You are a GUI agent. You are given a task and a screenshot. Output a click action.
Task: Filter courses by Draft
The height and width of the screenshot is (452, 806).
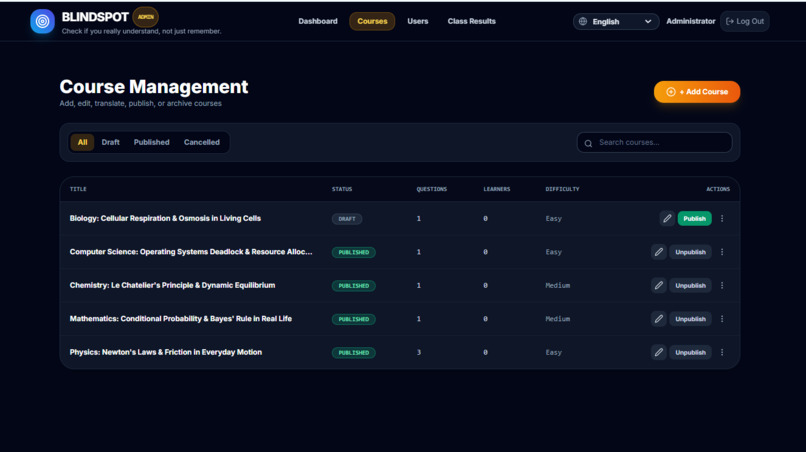coord(111,142)
